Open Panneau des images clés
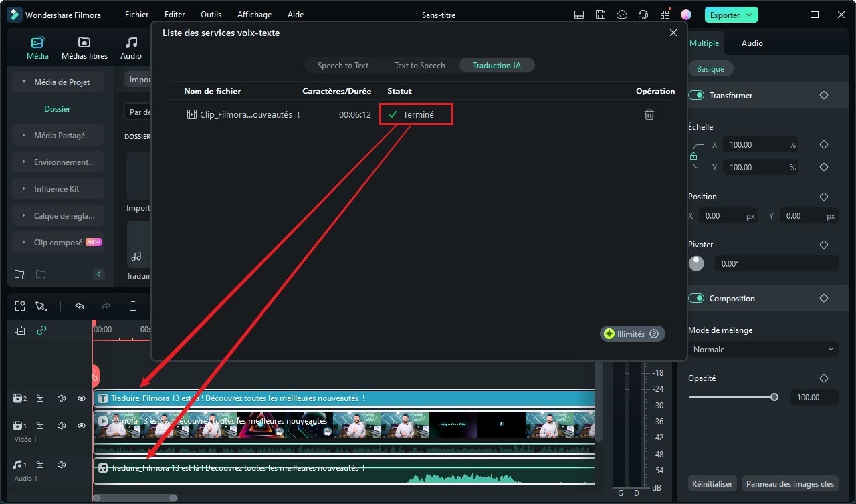Viewport: 856px width, 504px height. click(x=790, y=484)
